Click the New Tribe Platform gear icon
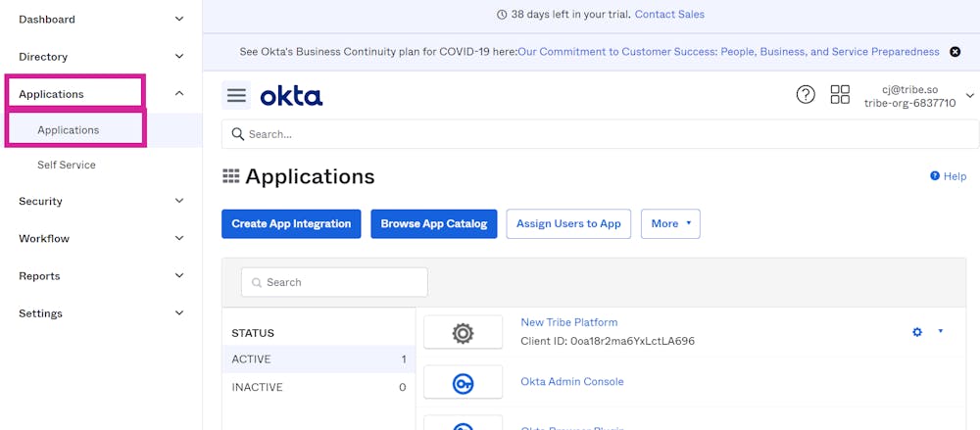980x430 pixels. tap(917, 332)
